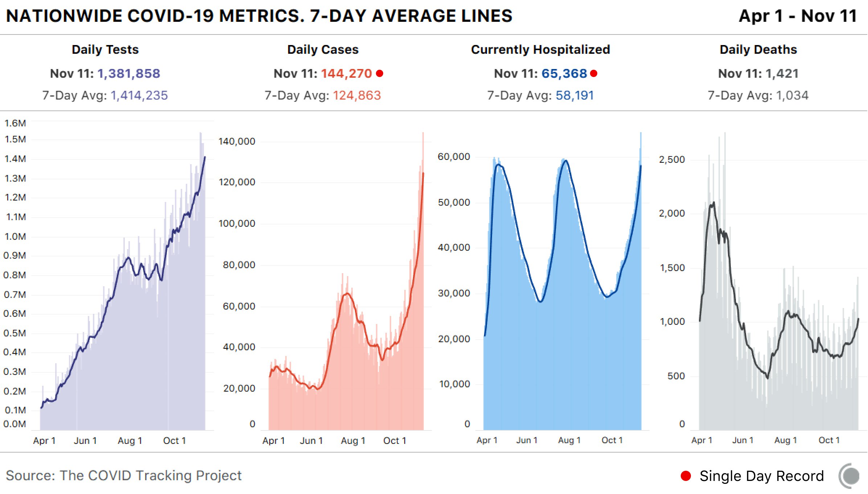This screenshot has height=494, width=868.
Task: Click the red record dot beside Hospitalized value
Action: point(594,74)
